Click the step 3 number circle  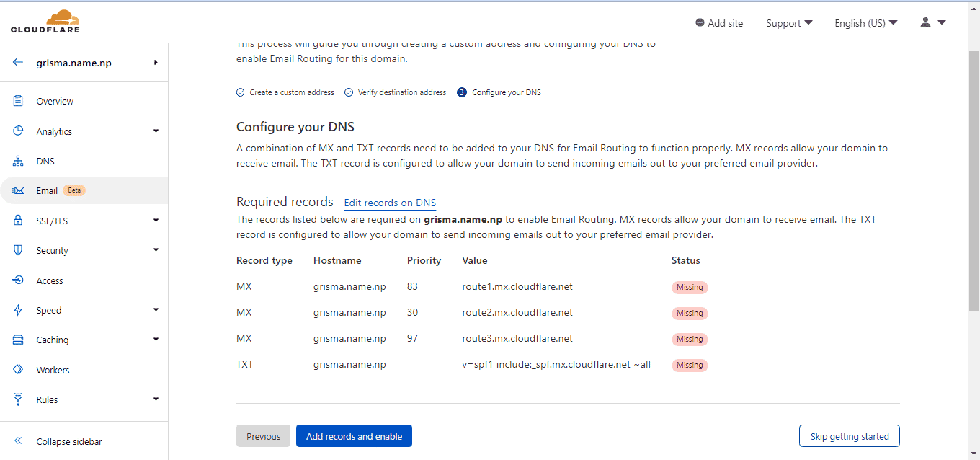[462, 92]
